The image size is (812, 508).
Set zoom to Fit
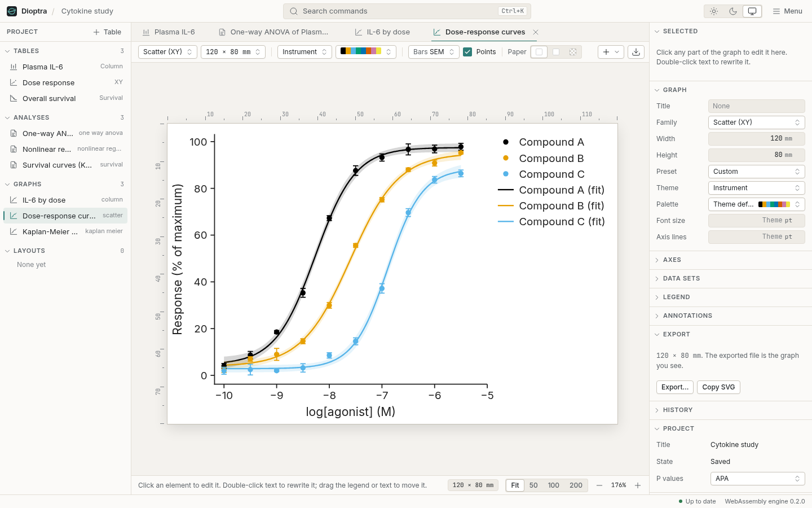515,485
